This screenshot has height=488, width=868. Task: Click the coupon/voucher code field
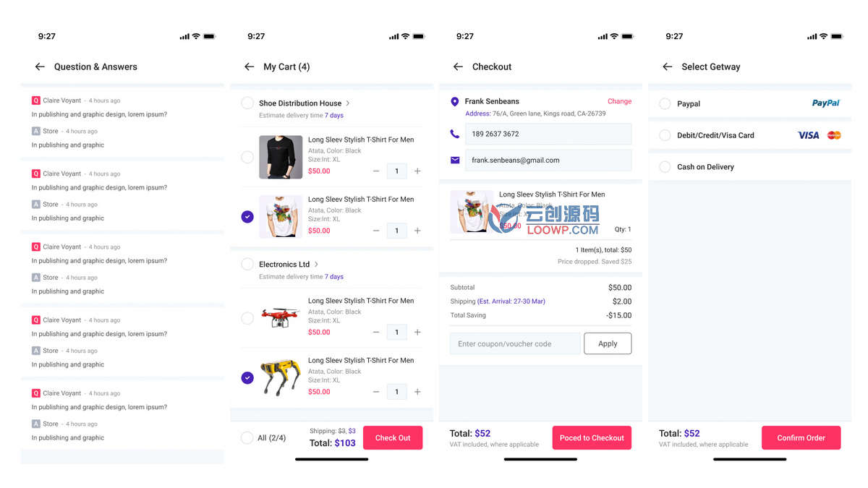[x=515, y=343]
